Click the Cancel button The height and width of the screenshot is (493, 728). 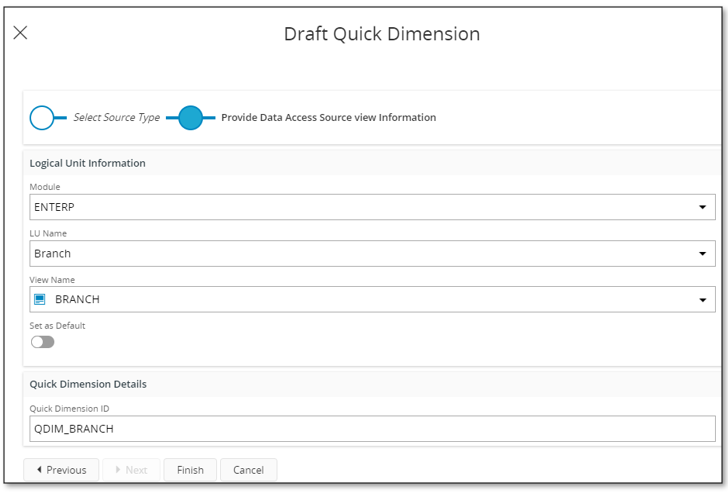click(x=248, y=470)
